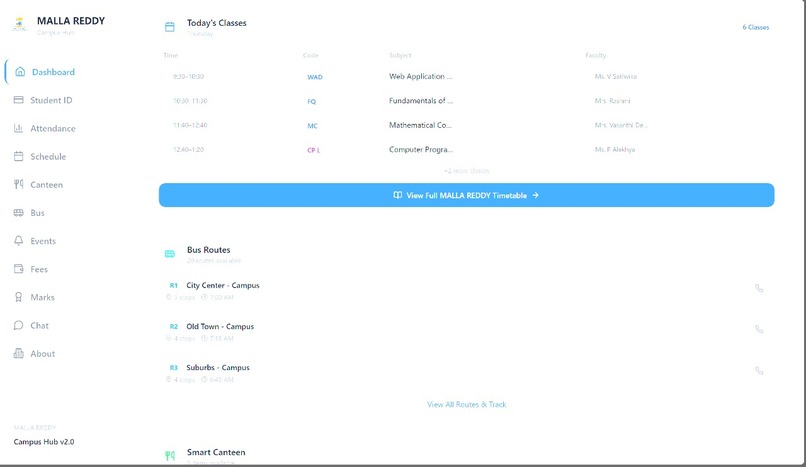Click faculty name Ms. P Alekhya
The width and height of the screenshot is (806, 467).
[615, 150]
